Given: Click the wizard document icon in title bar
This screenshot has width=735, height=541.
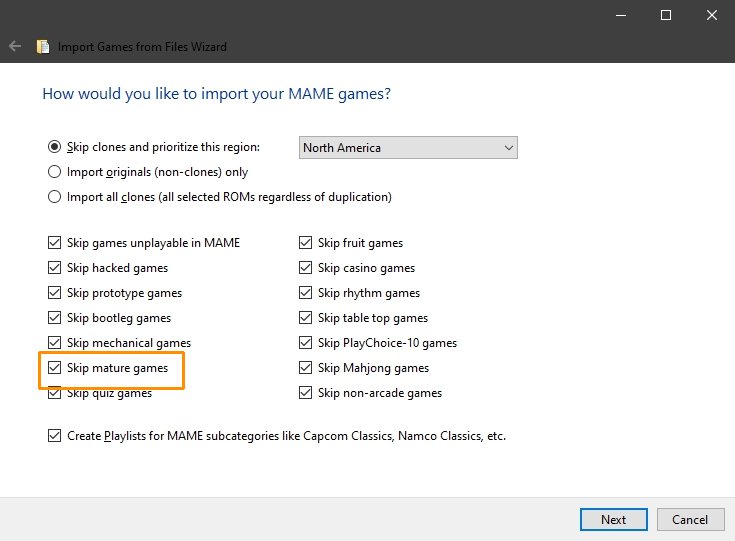Looking at the screenshot, I should [43, 46].
